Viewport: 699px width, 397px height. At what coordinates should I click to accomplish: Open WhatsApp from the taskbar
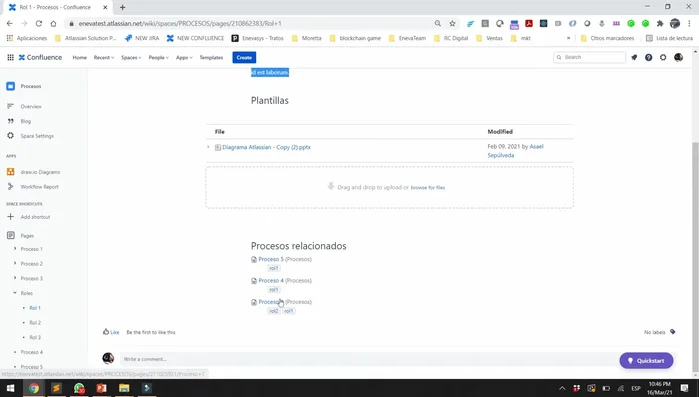click(79, 388)
